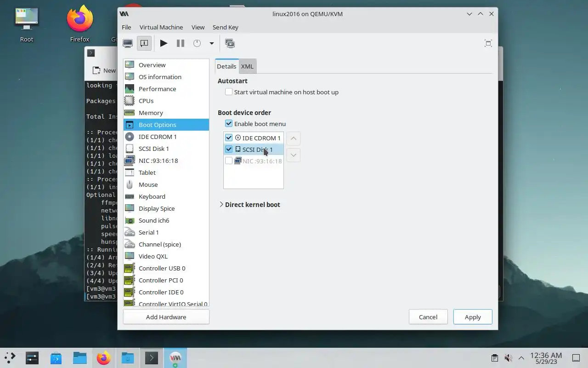
Task: Uncheck IDE CDROM 1 boot device
Action: (229, 138)
